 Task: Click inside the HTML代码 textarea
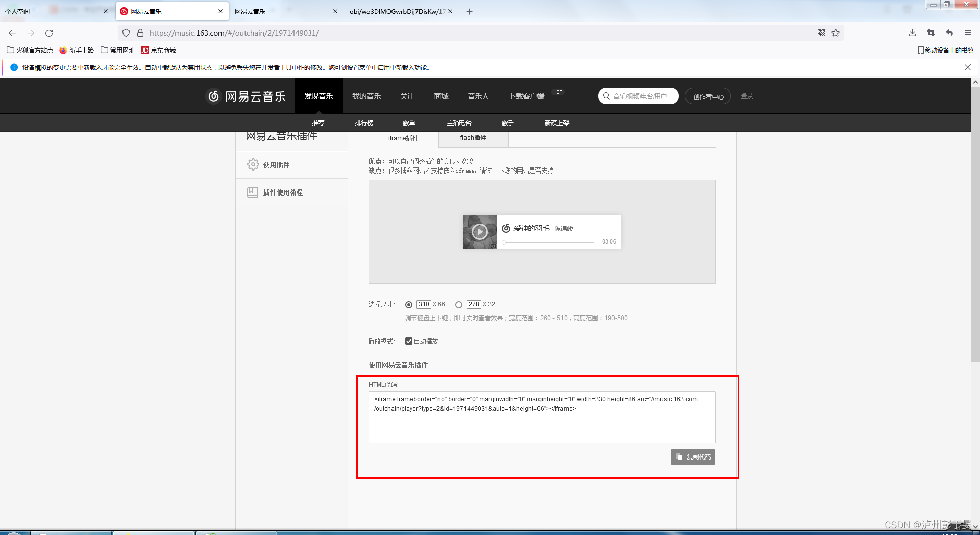coord(542,417)
